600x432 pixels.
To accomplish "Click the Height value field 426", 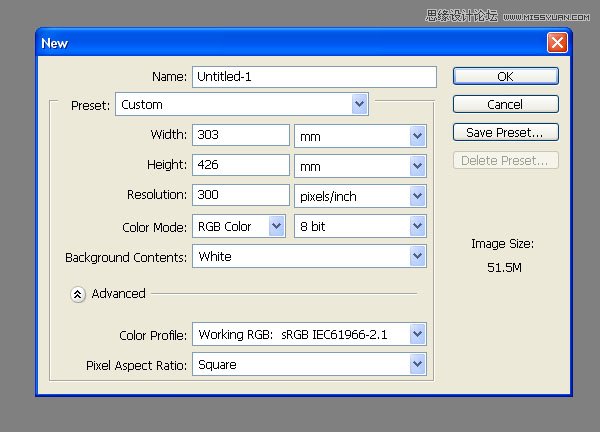I will 241,165.
